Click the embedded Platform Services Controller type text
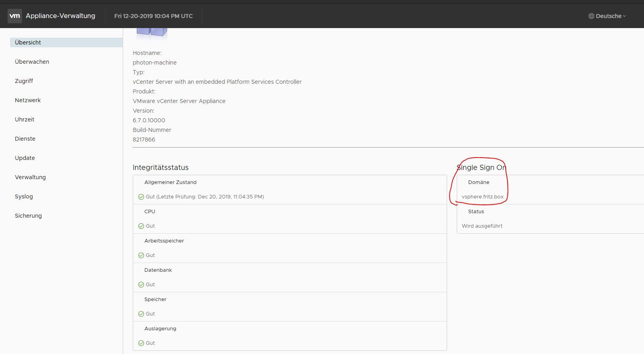Screen dimensions: 644x354 coord(217,82)
